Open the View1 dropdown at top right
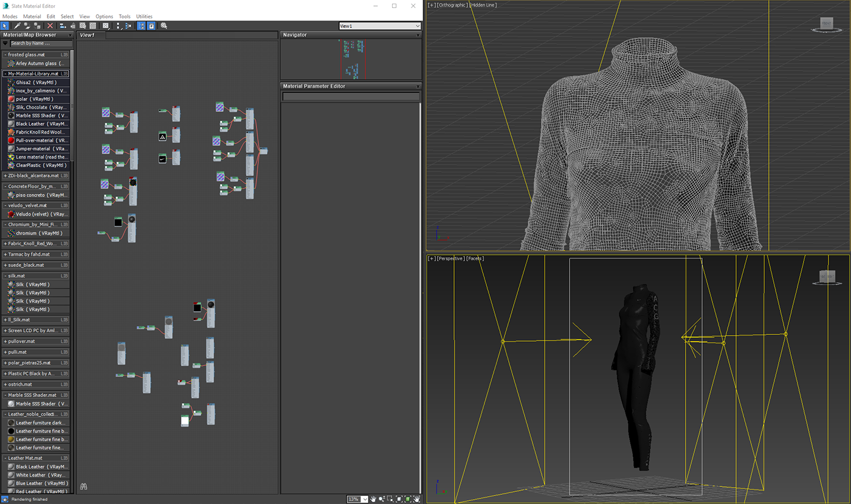851x504 pixels. (x=417, y=26)
